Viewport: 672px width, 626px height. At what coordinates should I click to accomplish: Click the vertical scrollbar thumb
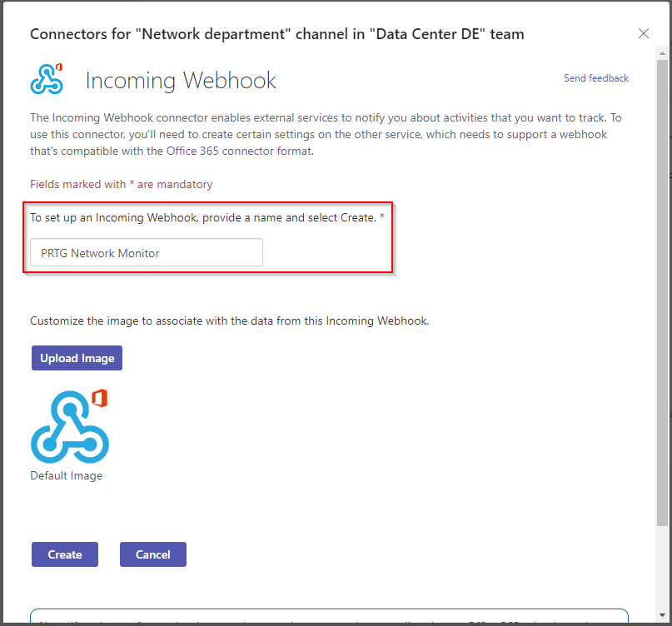(662, 293)
